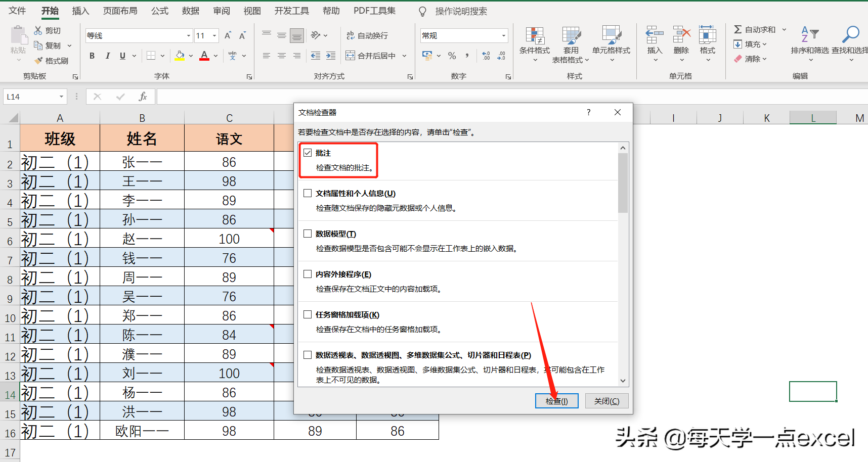Click the center horizontal alignment icon
Image resolution: width=868 pixels, height=462 pixels.
coord(282,56)
